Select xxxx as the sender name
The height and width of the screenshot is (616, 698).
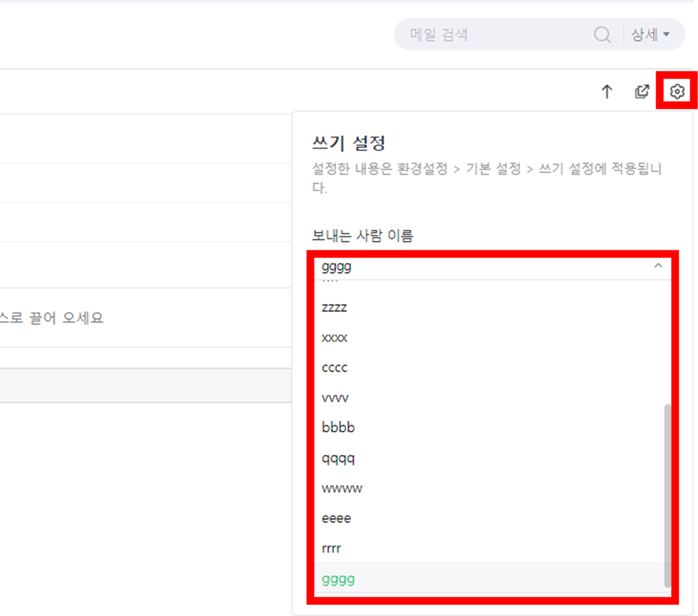click(335, 337)
